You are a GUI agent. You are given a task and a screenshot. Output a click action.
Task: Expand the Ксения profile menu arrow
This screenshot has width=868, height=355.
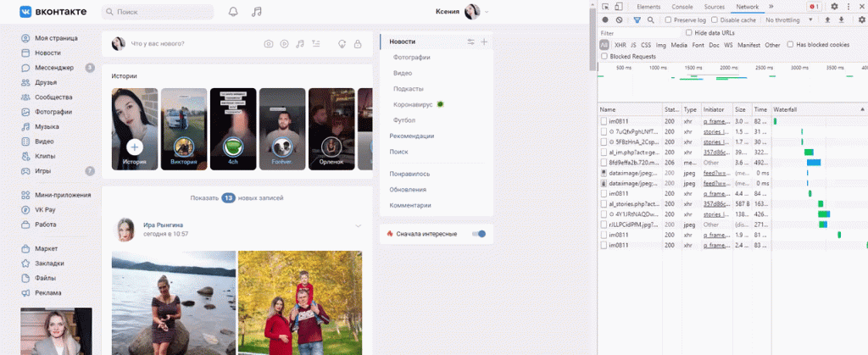(487, 12)
